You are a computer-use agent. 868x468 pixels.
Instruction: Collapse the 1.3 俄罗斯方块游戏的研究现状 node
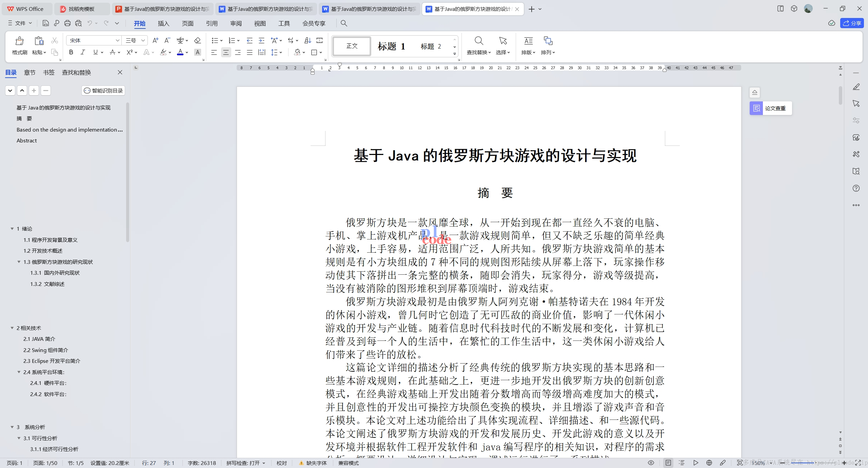19,262
